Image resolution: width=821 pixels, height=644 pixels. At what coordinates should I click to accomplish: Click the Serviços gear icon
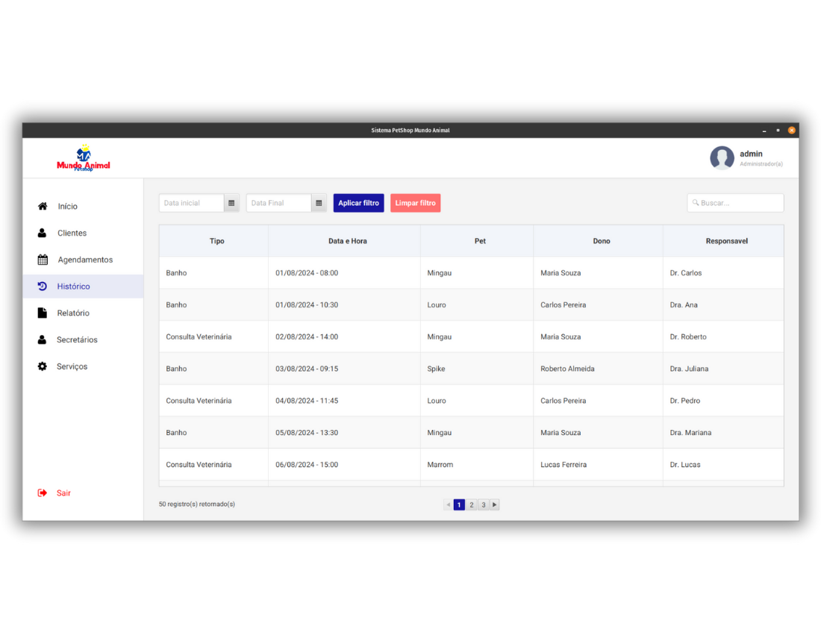click(x=43, y=366)
